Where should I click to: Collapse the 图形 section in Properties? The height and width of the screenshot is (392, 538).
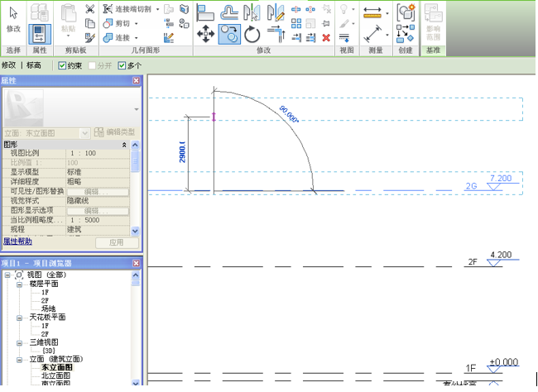click(125, 145)
